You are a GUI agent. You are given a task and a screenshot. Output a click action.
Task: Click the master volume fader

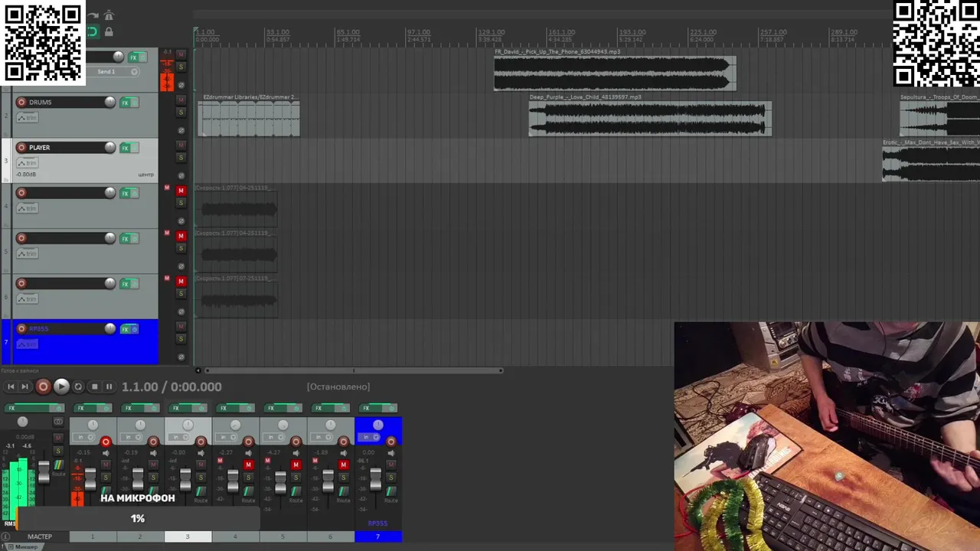click(x=44, y=472)
